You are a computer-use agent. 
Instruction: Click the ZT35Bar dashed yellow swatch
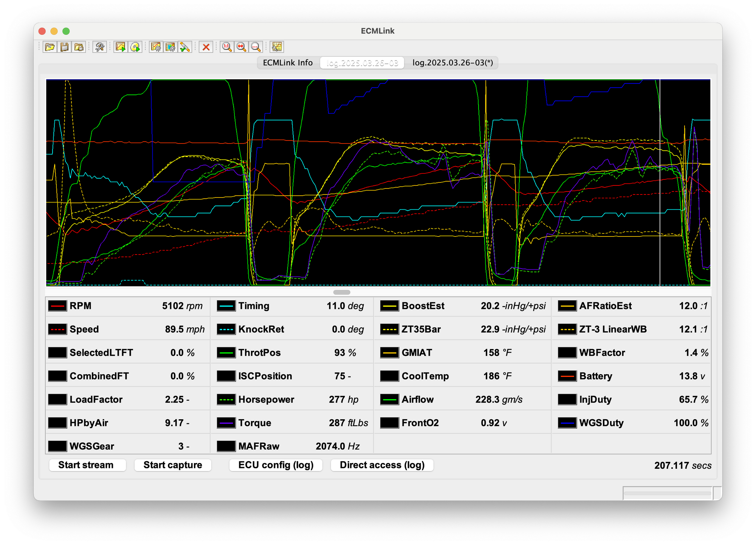(x=389, y=329)
